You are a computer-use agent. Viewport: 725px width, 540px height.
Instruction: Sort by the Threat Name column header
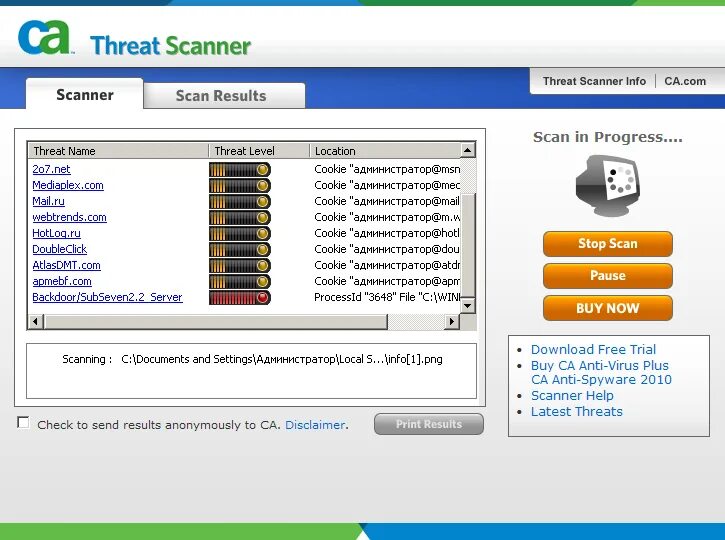[x=118, y=151]
